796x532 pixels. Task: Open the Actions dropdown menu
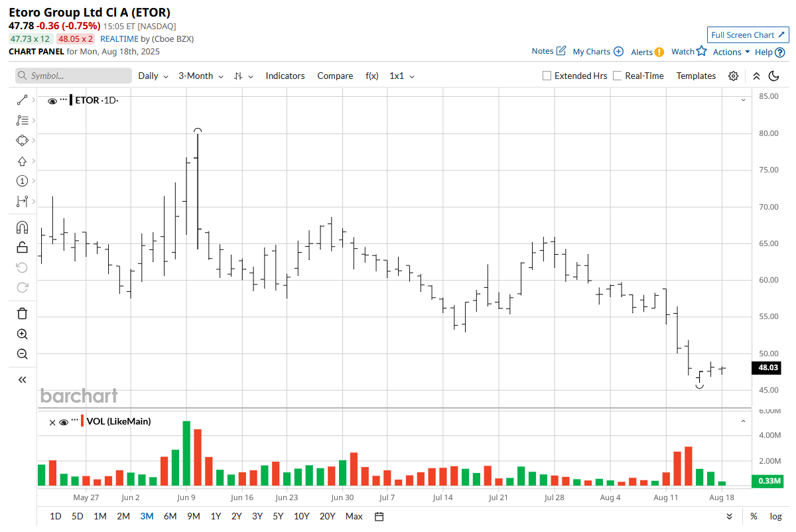[x=732, y=52]
